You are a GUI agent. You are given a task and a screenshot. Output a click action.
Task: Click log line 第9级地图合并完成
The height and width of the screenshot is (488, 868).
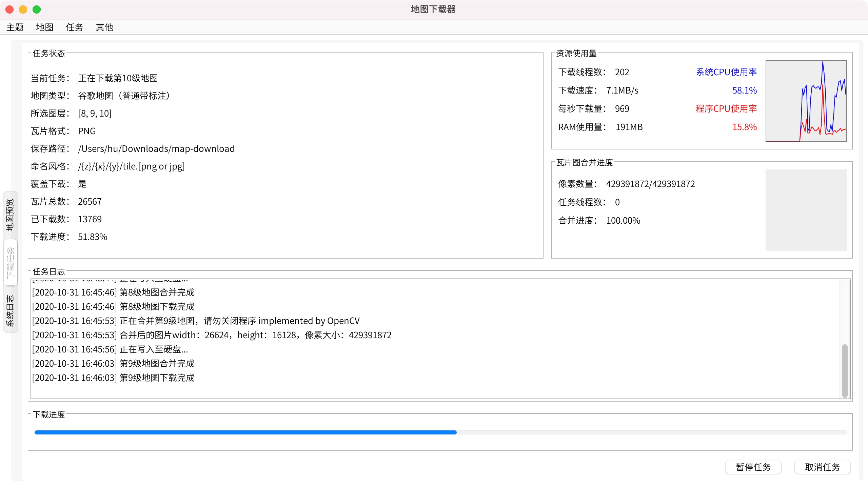[x=113, y=363]
